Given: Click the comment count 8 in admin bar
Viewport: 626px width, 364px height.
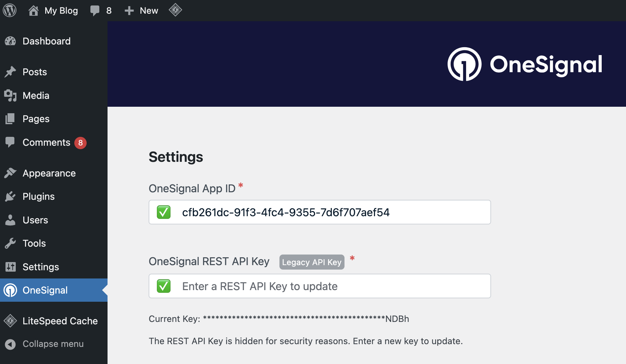Looking at the screenshot, I should pos(109,11).
